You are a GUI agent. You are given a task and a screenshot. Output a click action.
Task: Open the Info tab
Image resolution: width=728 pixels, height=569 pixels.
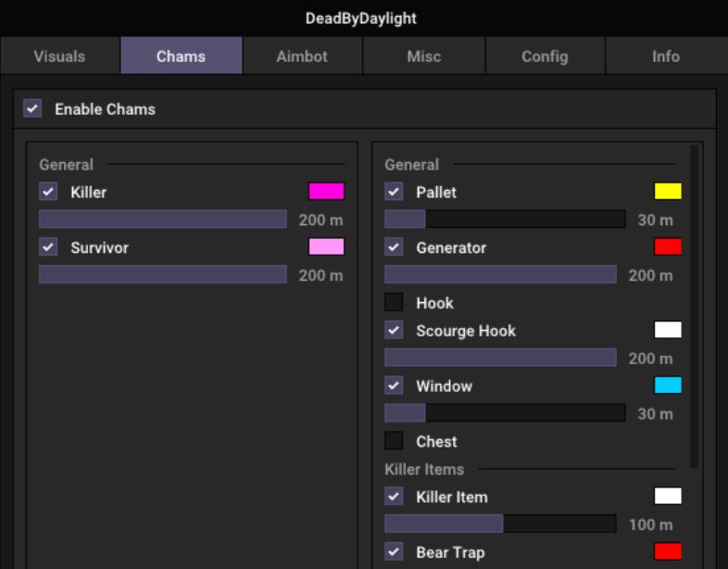(x=665, y=57)
